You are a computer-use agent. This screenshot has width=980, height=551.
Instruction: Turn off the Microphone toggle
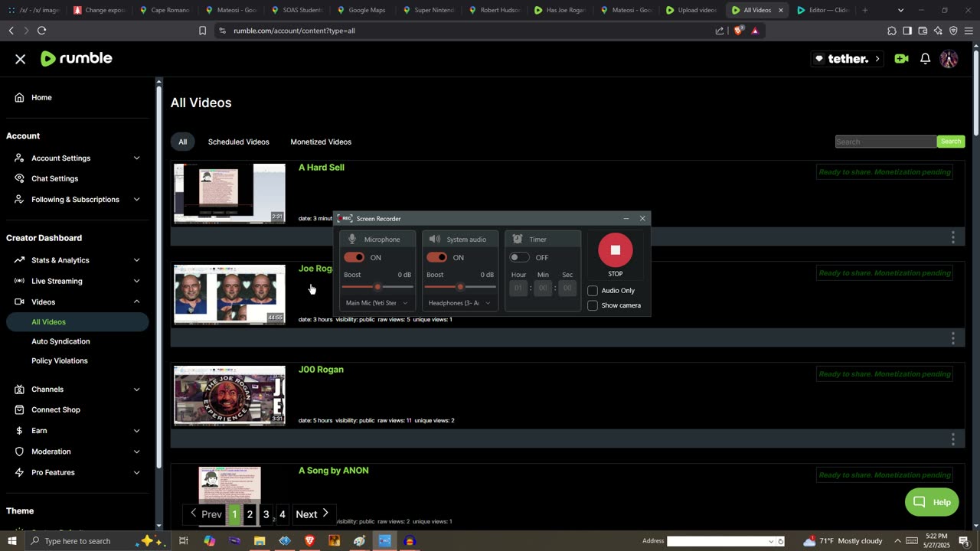tap(354, 257)
